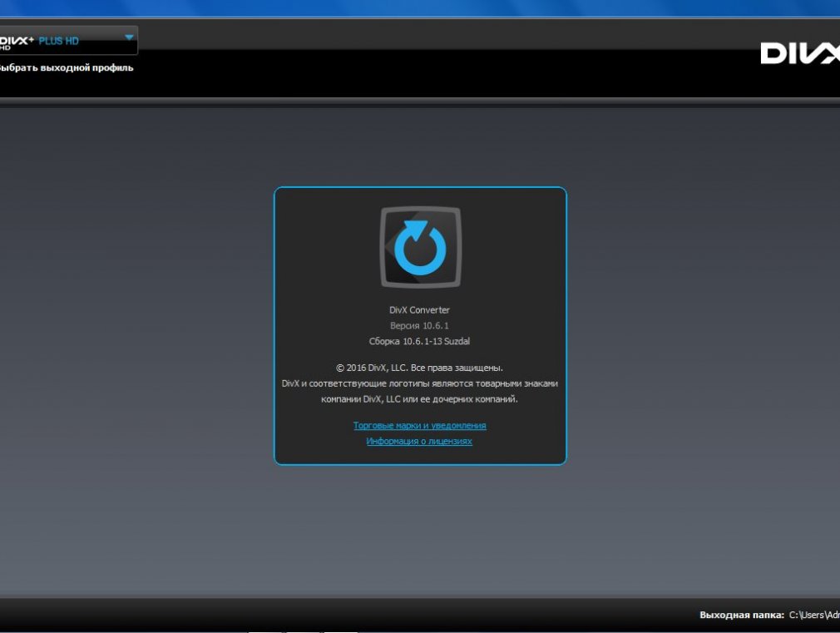Image resolution: width=840 pixels, height=633 pixels.
Task: Open the 'Торговые марки и уведомления' link
Action: (x=419, y=426)
